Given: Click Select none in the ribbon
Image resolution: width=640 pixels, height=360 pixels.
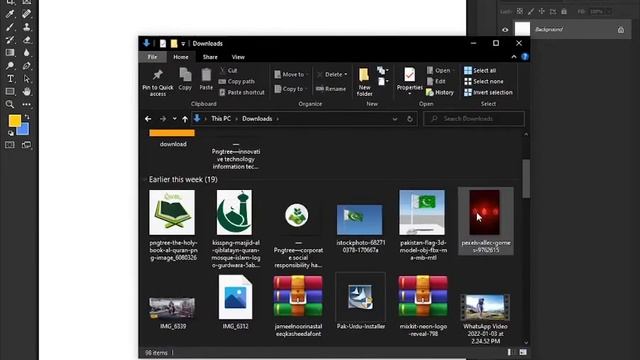Looking at the screenshot, I should coord(484,82).
